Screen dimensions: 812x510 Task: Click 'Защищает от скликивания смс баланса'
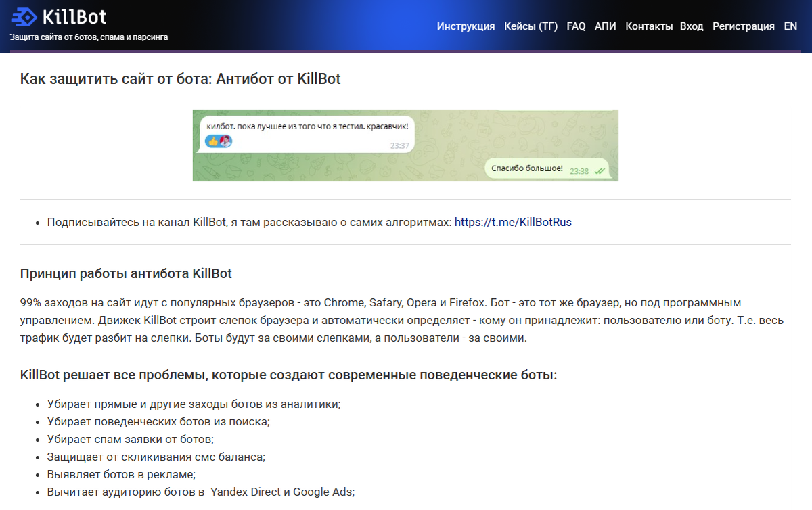pyautogui.click(x=156, y=457)
